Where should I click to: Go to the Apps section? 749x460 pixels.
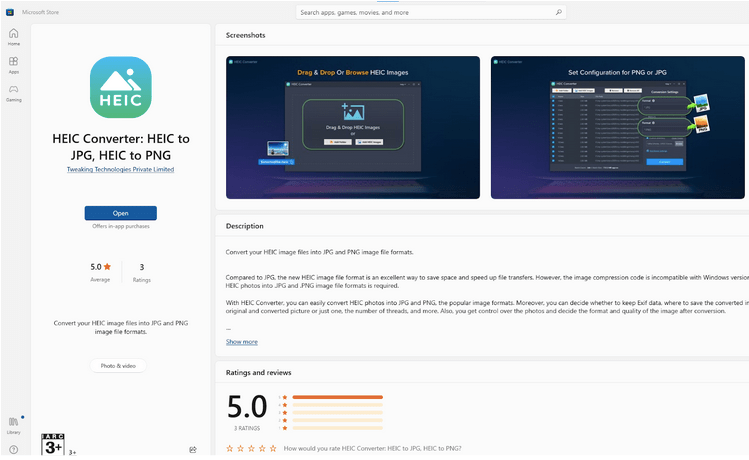[x=13, y=65]
